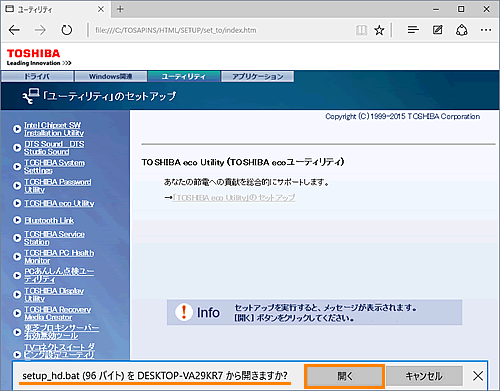Viewport: 500px width, 391px height.
Task: Click the setup wrench icon in header
Action: click(x=31, y=96)
